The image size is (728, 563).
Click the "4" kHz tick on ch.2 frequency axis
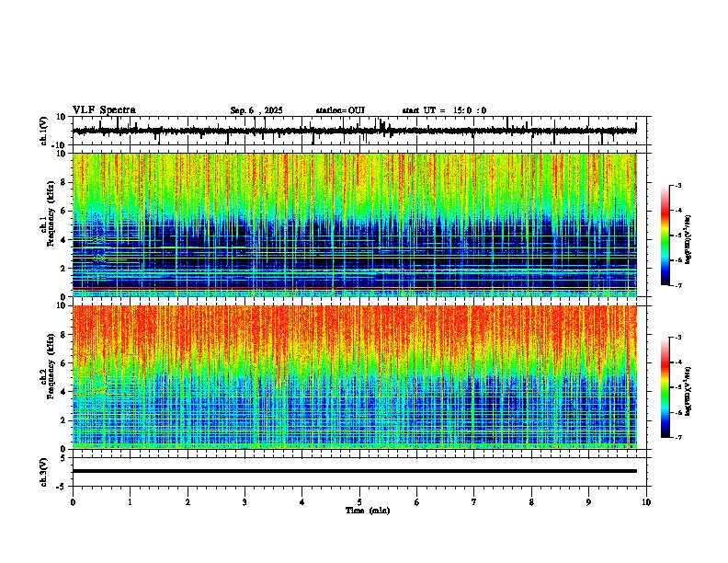(x=63, y=392)
